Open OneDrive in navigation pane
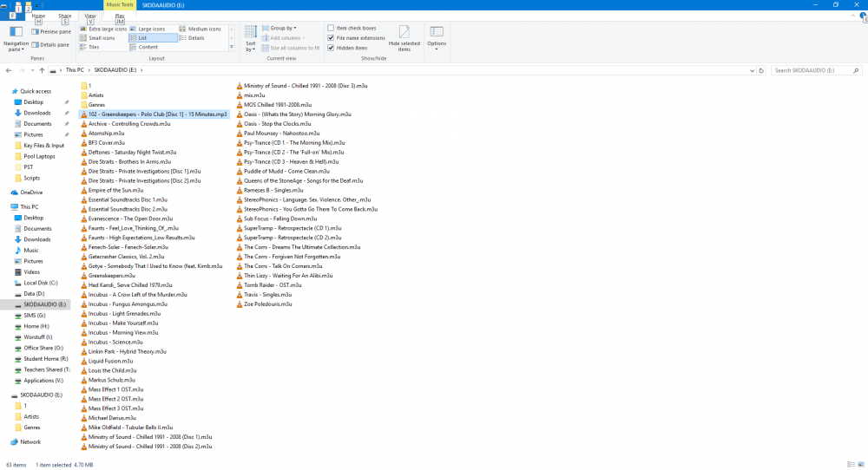 [x=31, y=193]
